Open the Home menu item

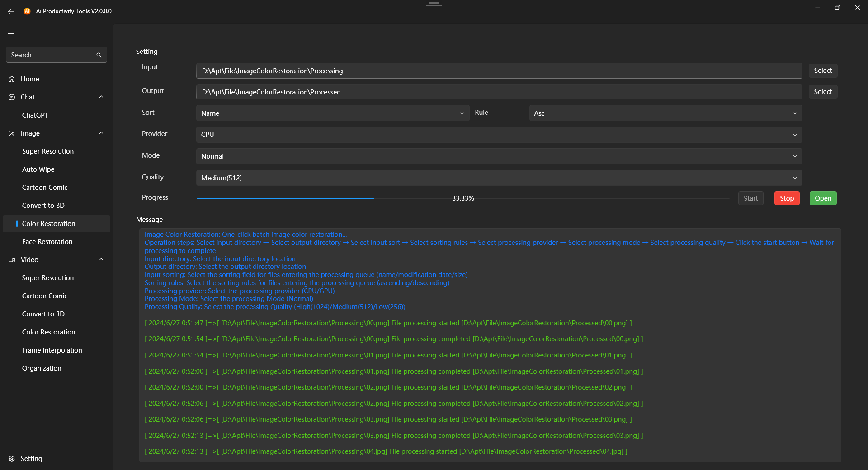(57, 79)
